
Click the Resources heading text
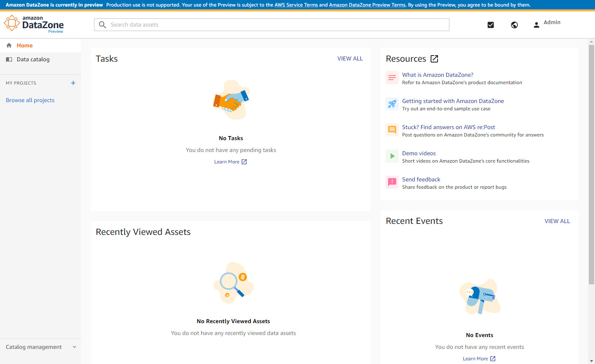click(x=406, y=59)
